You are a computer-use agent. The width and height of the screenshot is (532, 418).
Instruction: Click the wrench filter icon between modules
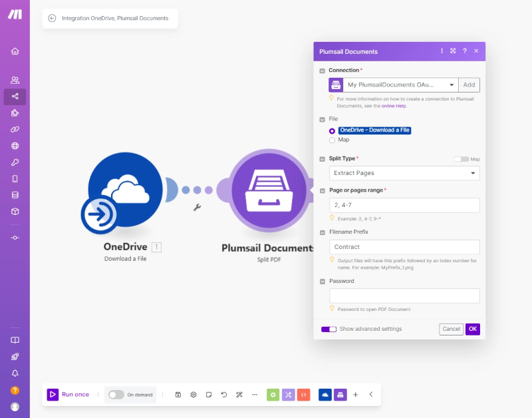click(x=197, y=207)
